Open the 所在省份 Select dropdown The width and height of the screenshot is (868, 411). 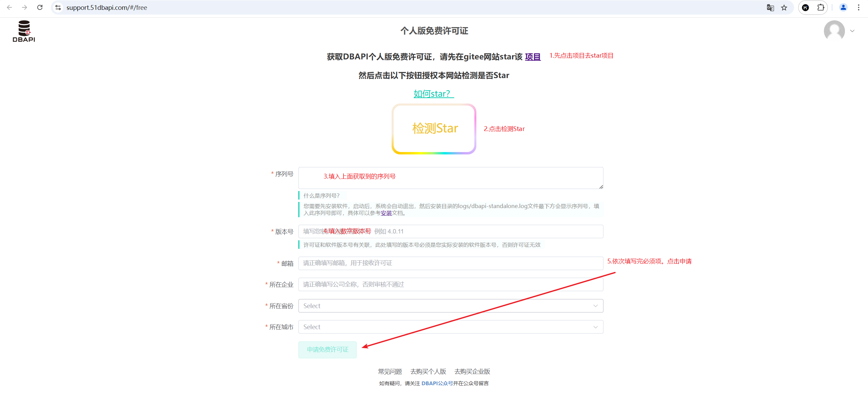coord(450,305)
